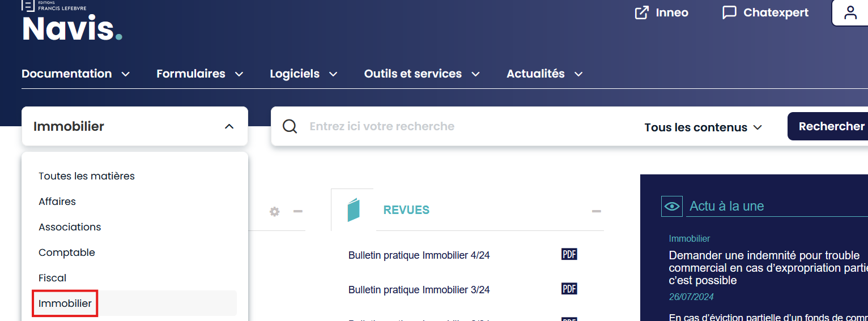Choose Toutes les matières option
The image size is (868, 321).
pos(87,176)
